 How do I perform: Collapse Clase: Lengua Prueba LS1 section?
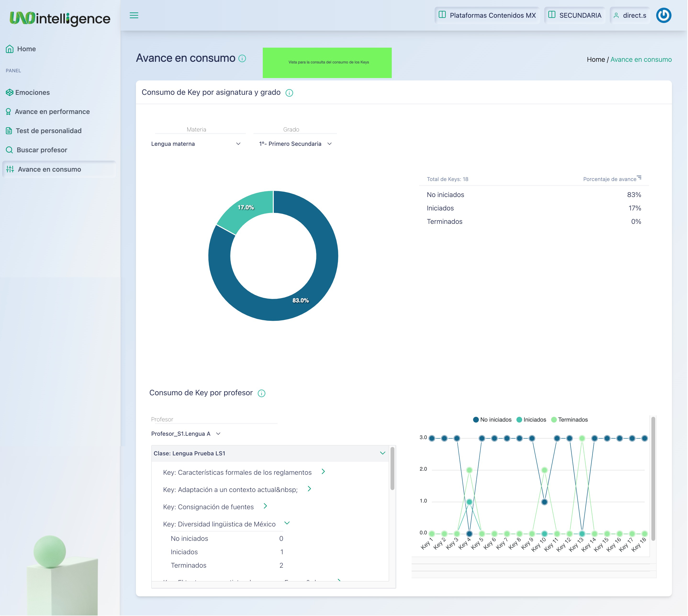pos(383,453)
